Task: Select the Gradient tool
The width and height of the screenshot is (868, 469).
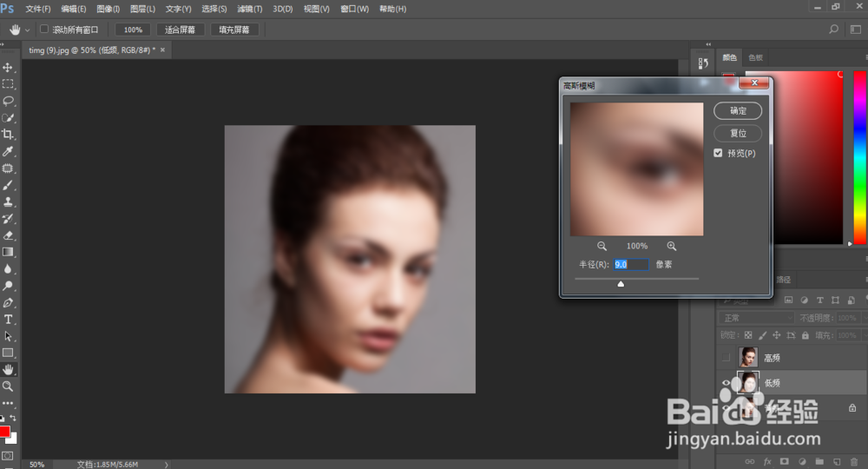Action: [8, 252]
